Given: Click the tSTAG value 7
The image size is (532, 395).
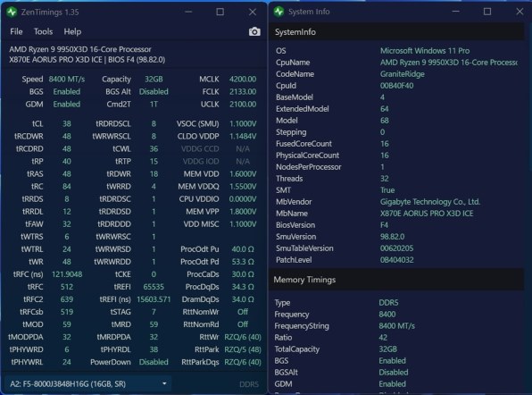Looking at the screenshot, I should click(x=154, y=312).
